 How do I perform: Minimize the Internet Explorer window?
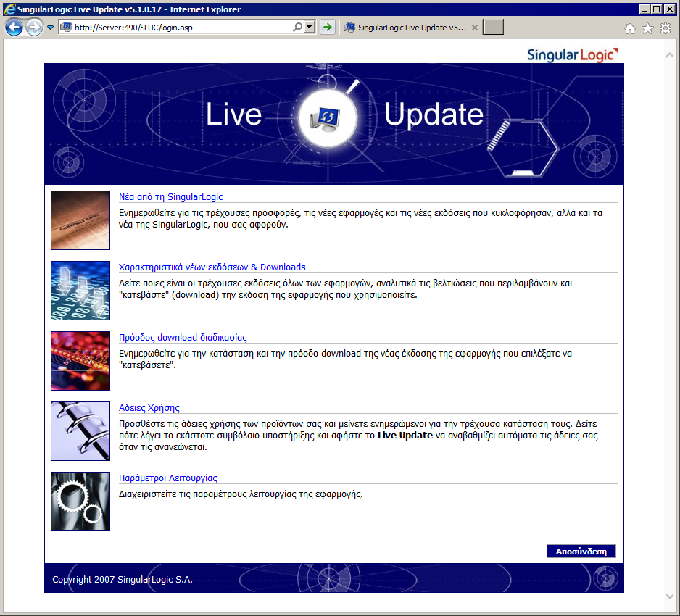pyautogui.click(x=644, y=9)
